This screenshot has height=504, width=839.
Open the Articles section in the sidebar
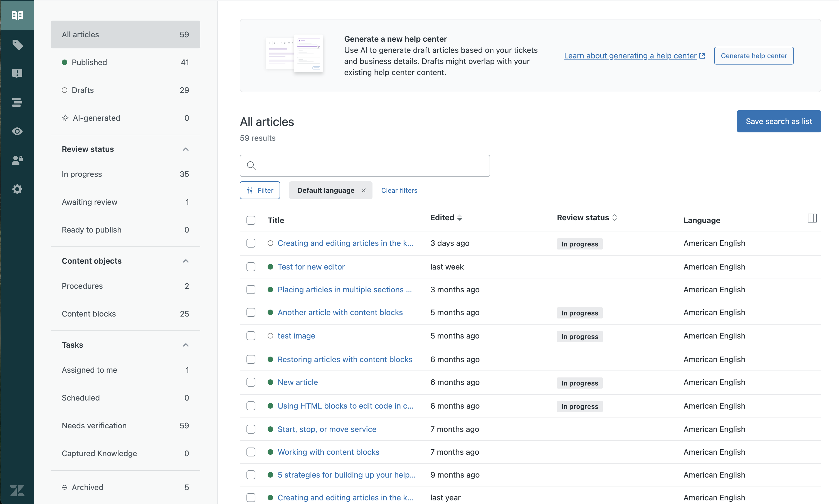[17, 15]
